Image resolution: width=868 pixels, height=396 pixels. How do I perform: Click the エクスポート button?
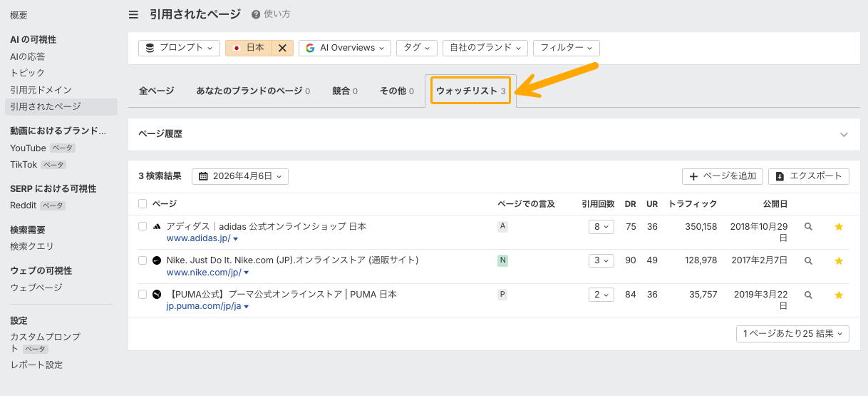(x=808, y=176)
